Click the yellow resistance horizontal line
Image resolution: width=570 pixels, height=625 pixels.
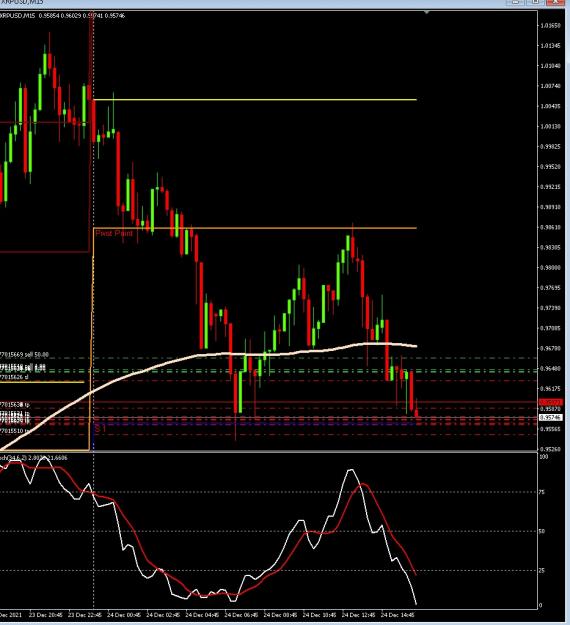pyautogui.click(x=255, y=100)
